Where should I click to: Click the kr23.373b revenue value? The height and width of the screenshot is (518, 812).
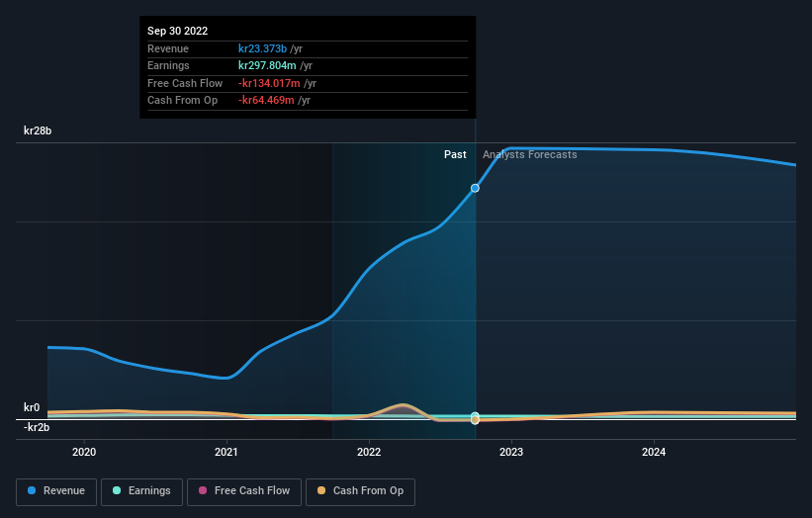click(262, 48)
